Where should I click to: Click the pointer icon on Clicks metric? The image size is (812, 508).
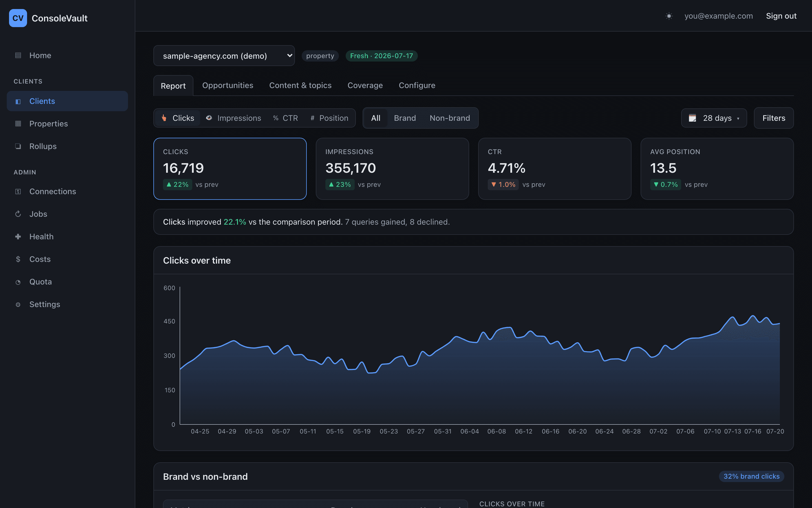[164, 118]
